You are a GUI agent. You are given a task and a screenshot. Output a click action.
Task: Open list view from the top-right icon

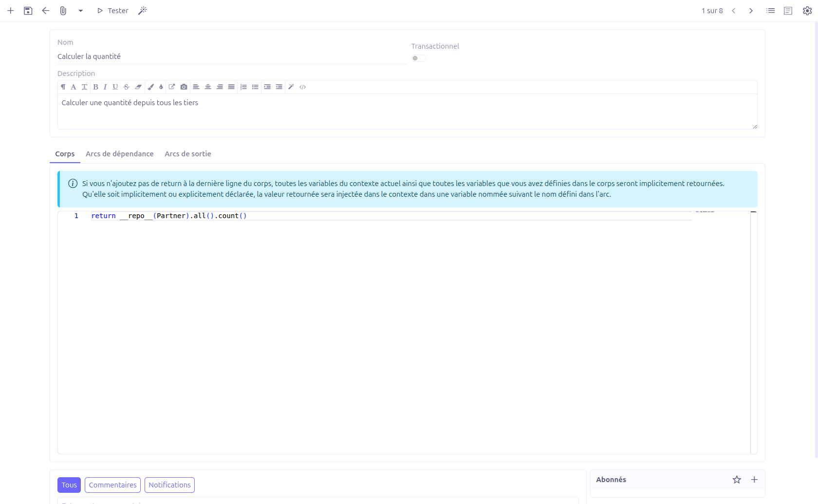(770, 10)
